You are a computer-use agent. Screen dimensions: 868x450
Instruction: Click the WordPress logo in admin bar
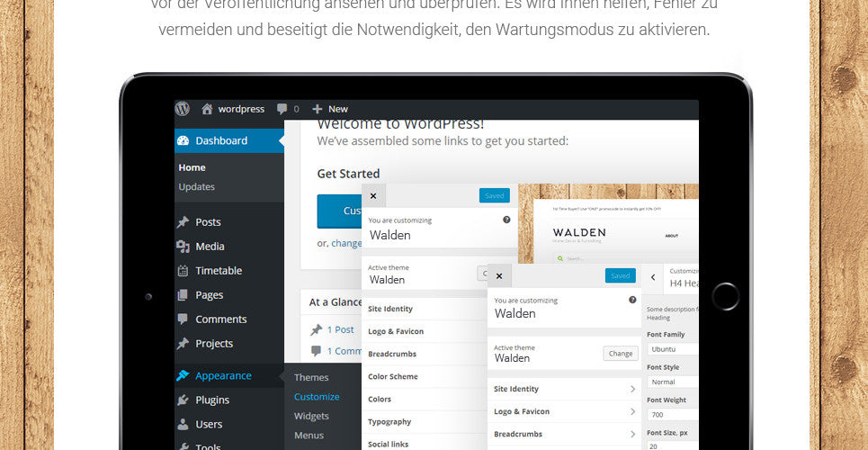click(x=183, y=109)
